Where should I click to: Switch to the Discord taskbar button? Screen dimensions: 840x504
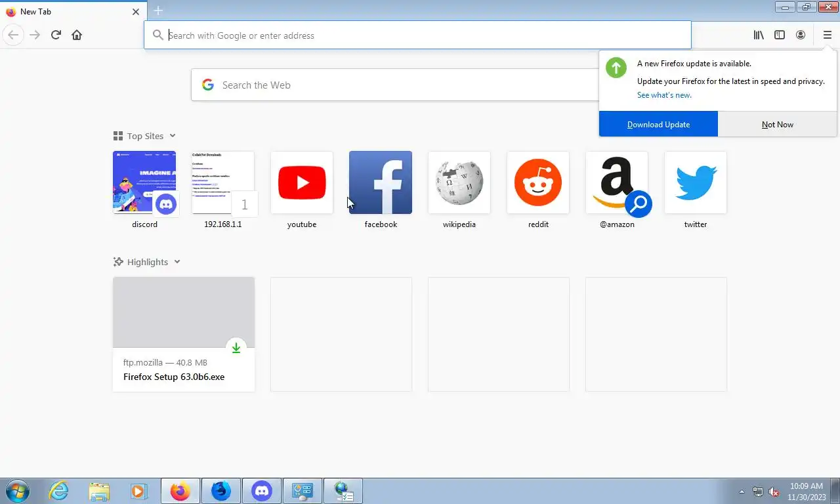pyautogui.click(x=262, y=491)
